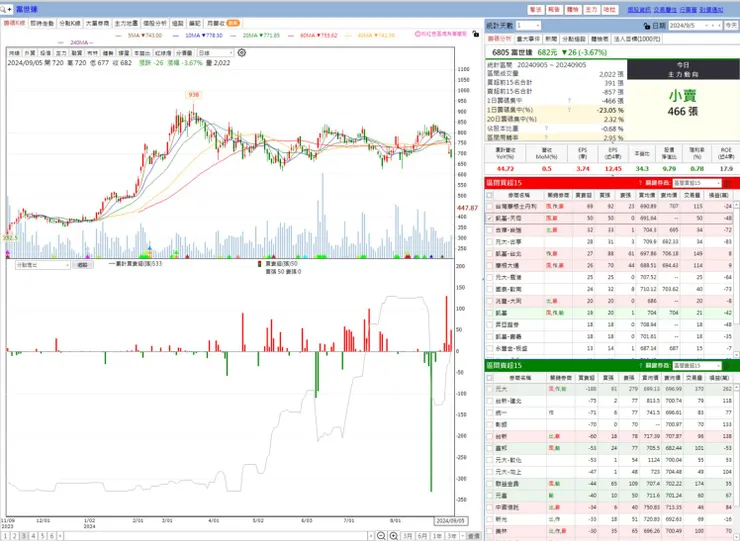
Task: Check the 統一 seller row checkbox
Action: coord(489,413)
